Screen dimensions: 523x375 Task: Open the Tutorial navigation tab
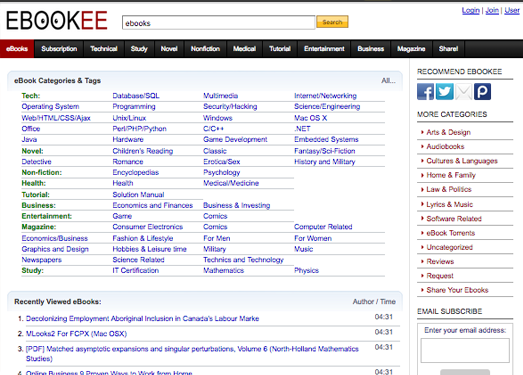pyautogui.click(x=280, y=49)
